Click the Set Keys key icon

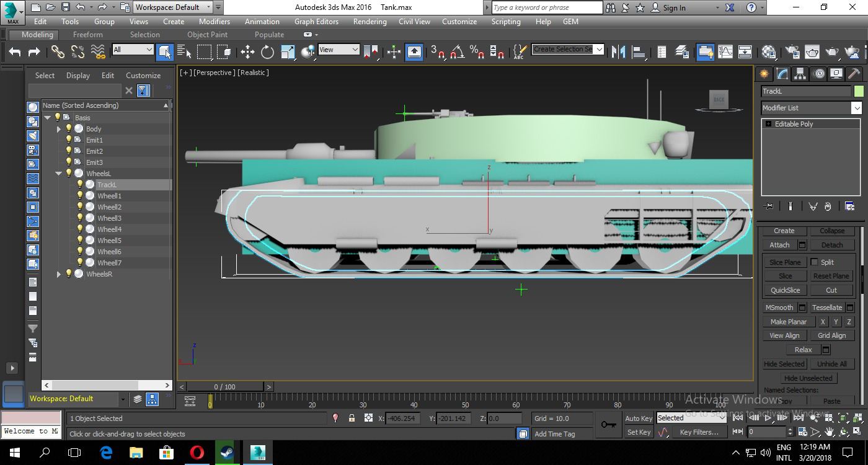click(608, 425)
